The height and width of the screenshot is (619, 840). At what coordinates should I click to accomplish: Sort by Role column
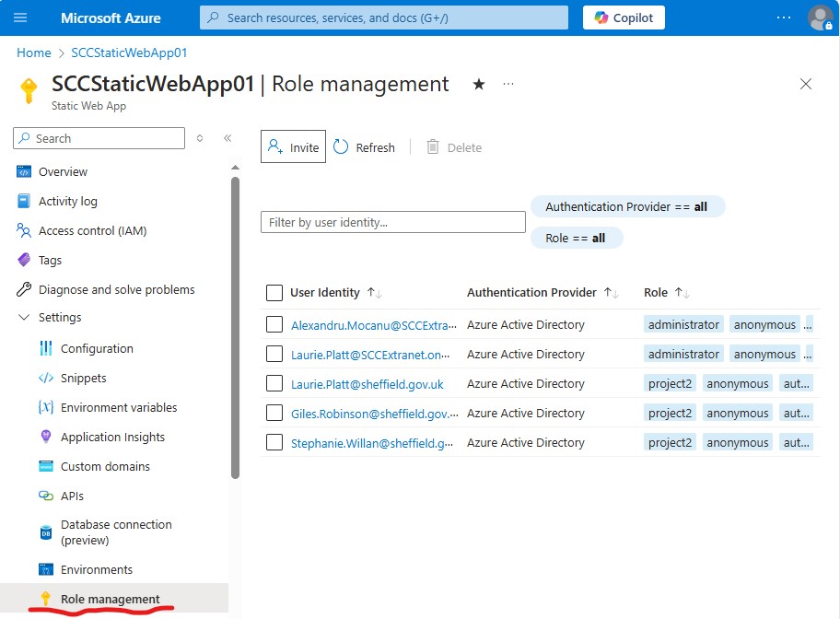tap(667, 293)
